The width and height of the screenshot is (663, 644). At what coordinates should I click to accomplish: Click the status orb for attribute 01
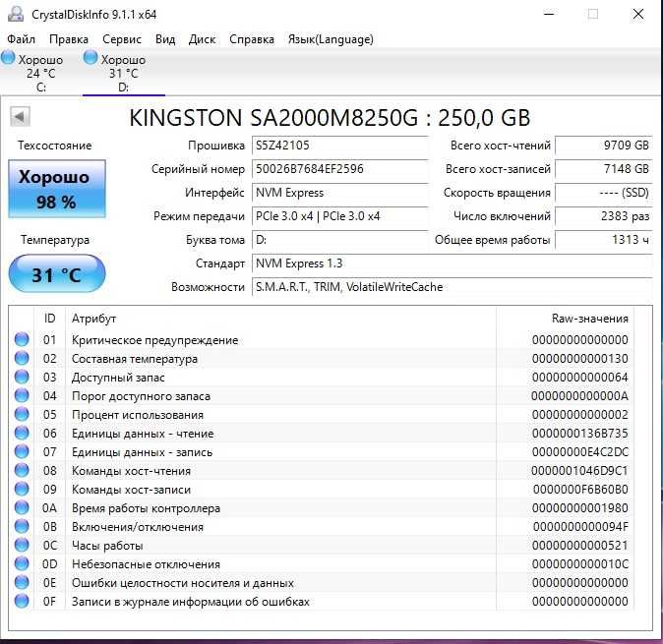coord(22,340)
